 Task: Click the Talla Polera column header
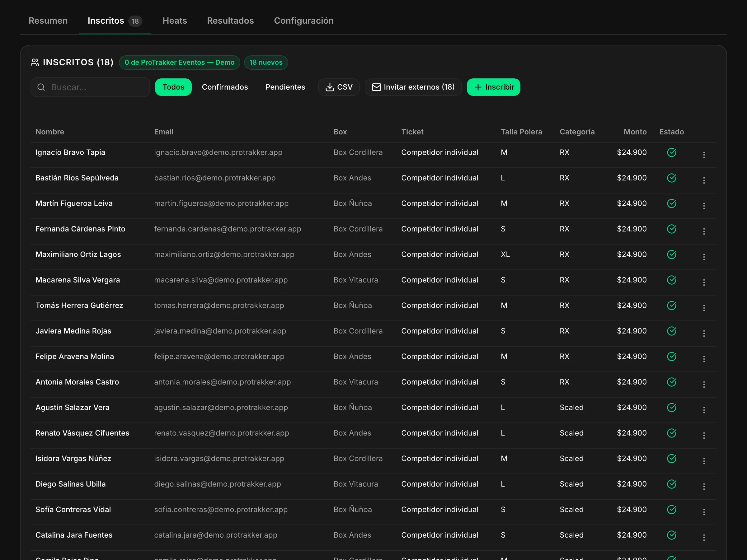pos(521,132)
